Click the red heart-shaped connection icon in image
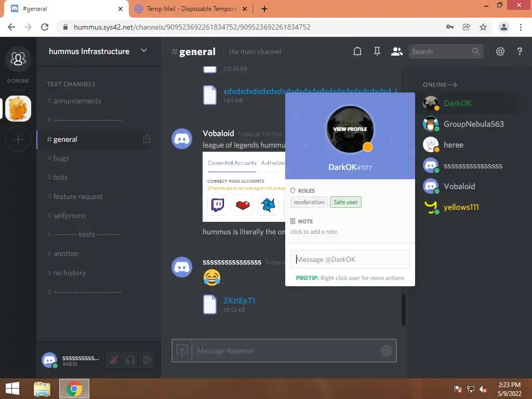Viewport: 532px width, 399px height. click(243, 205)
